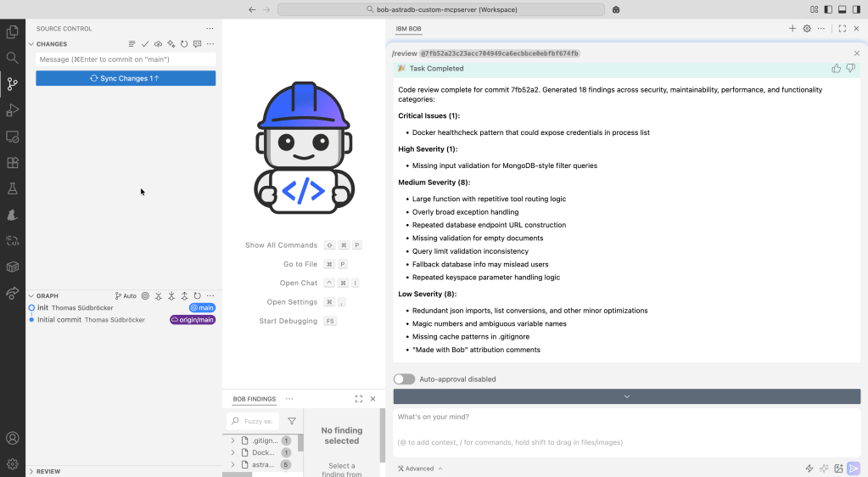The height and width of the screenshot is (477, 868).
Task: Open IBM Bob settings gear icon
Action: pos(807,29)
